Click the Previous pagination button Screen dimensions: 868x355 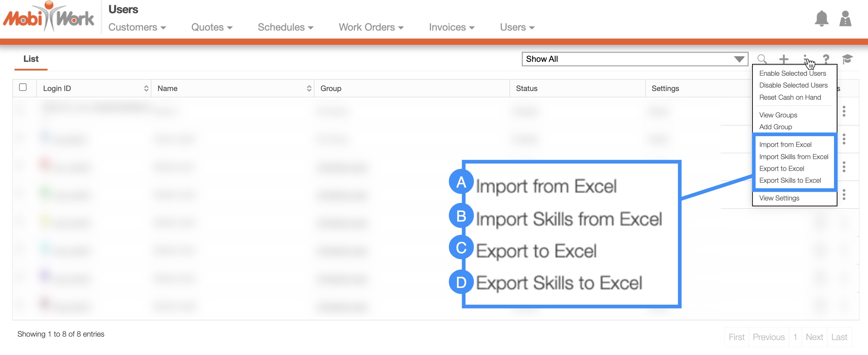768,337
